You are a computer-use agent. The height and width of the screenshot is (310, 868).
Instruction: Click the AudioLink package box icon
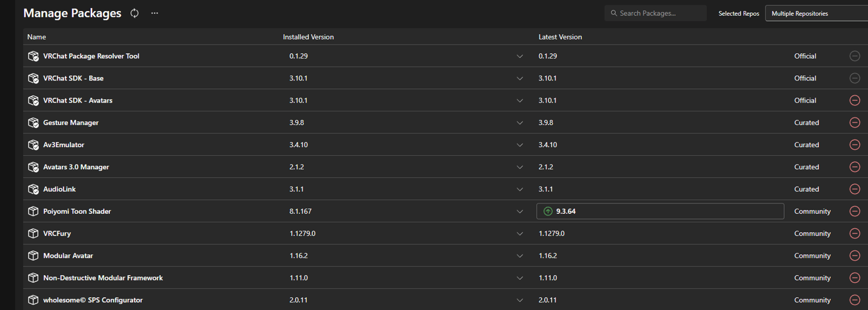point(33,189)
